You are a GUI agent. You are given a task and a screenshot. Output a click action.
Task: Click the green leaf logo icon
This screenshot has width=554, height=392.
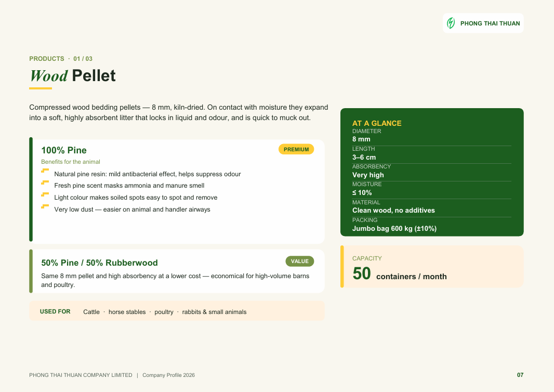pyautogui.click(x=451, y=23)
